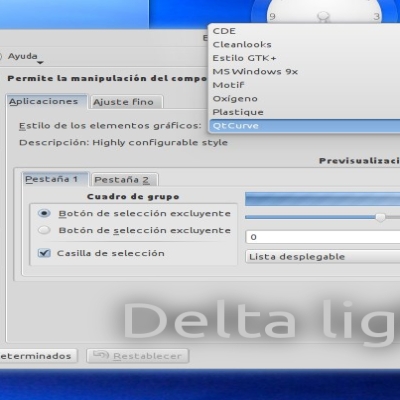Viewport: 400px width, 400px height.
Task: Open Pestaña 2 preview tab
Action: coord(124,180)
